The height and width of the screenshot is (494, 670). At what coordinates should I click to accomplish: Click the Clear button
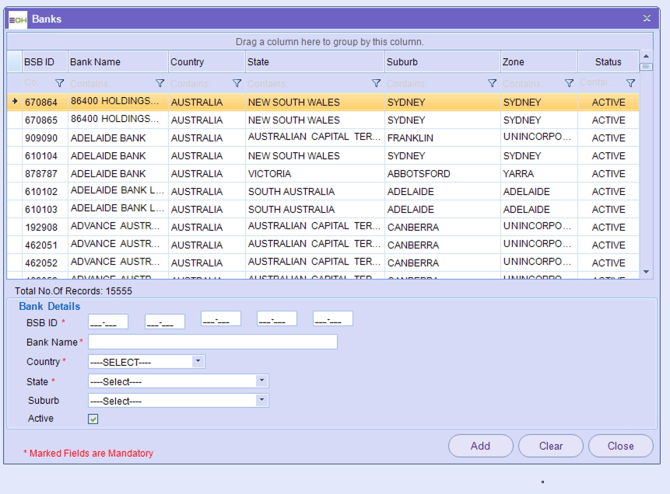coord(551,446)
